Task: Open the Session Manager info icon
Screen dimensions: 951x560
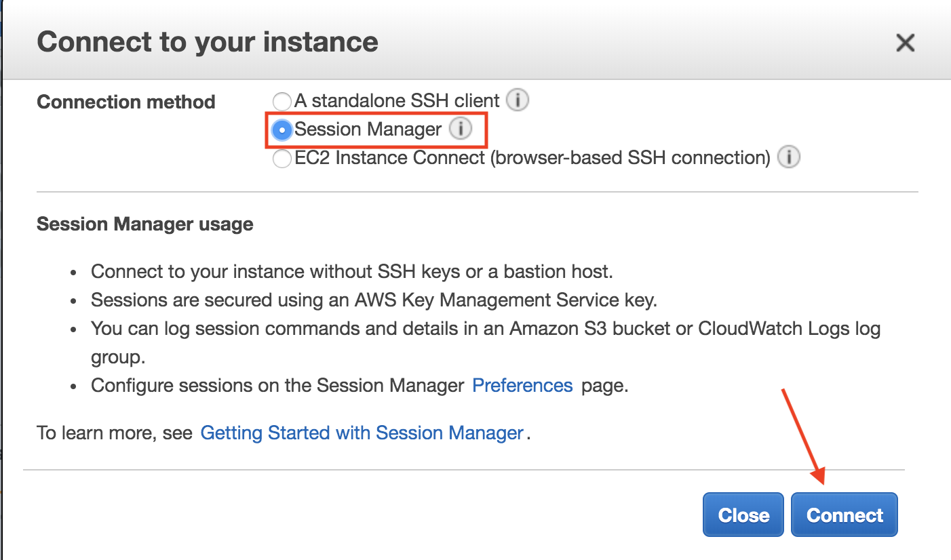Action: click(x=461, y=129)
